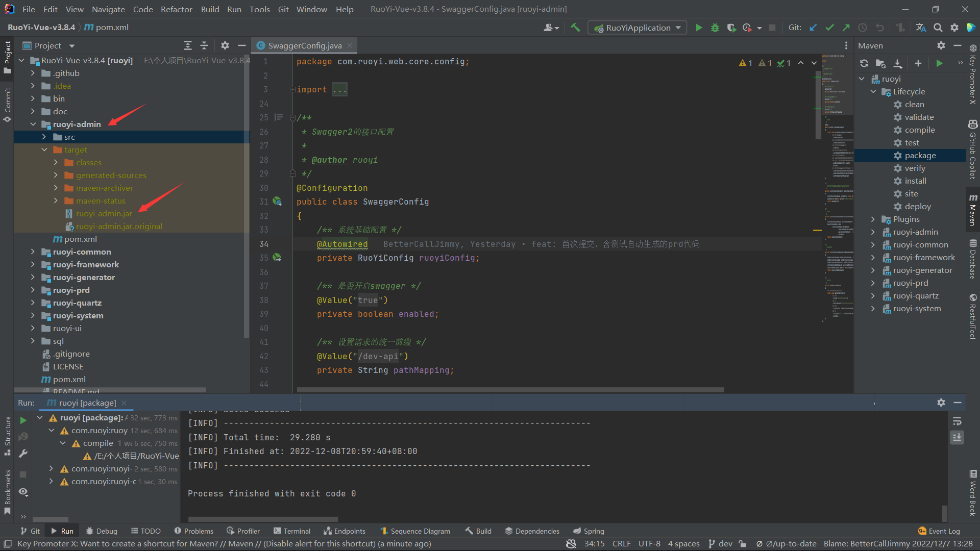Select the SwaggerConfig.java editor tab
The height and width of the screenshot is (551, 980).
(305, 45)
